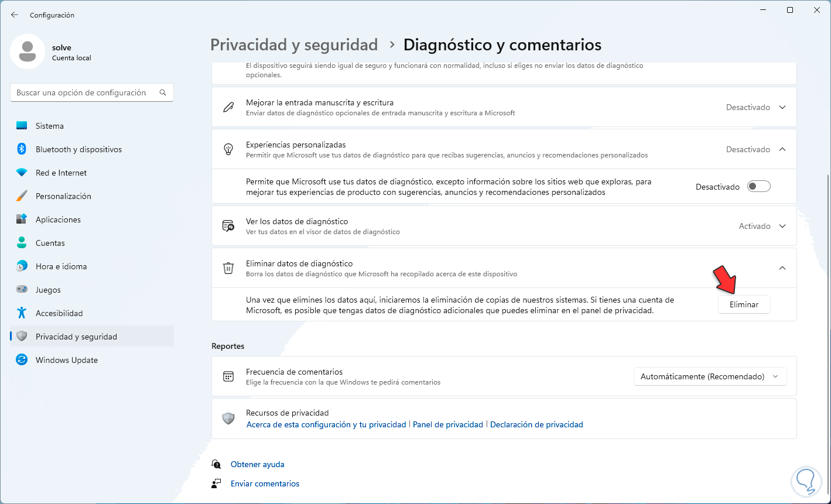
Task: Collapse Experiencias personalizadas section
Action: point(782,149)
